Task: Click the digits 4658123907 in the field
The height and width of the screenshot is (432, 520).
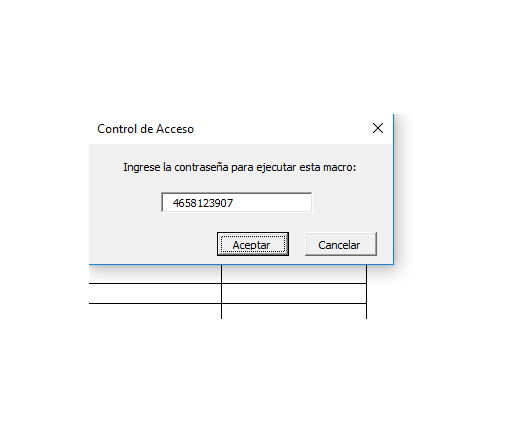Action: [x=203, y=203]
